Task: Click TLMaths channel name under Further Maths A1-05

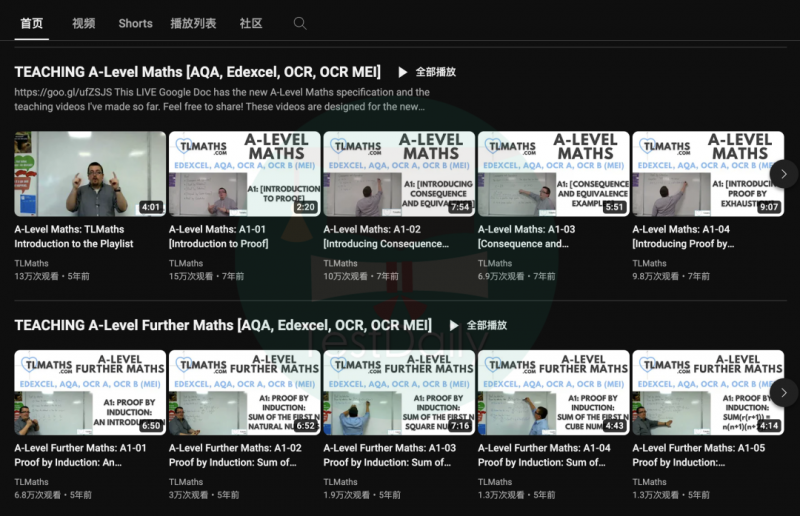Action: point(649,482)
